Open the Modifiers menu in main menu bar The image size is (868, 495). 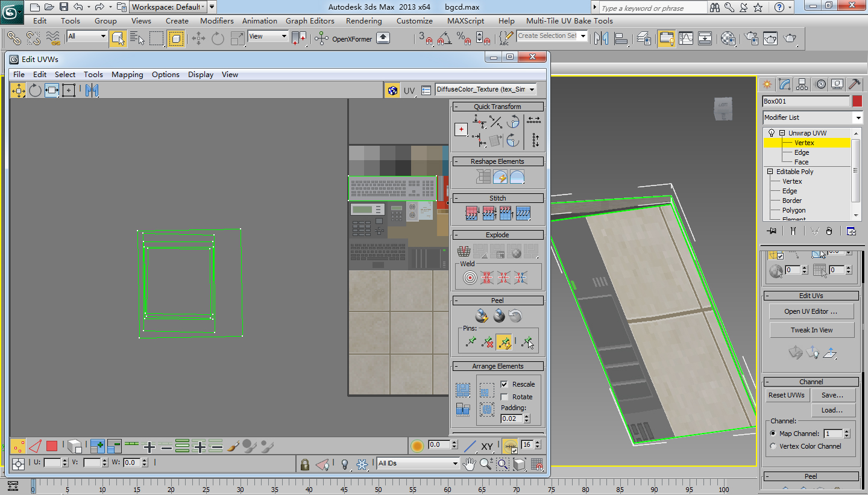click(x=217, y=20)
